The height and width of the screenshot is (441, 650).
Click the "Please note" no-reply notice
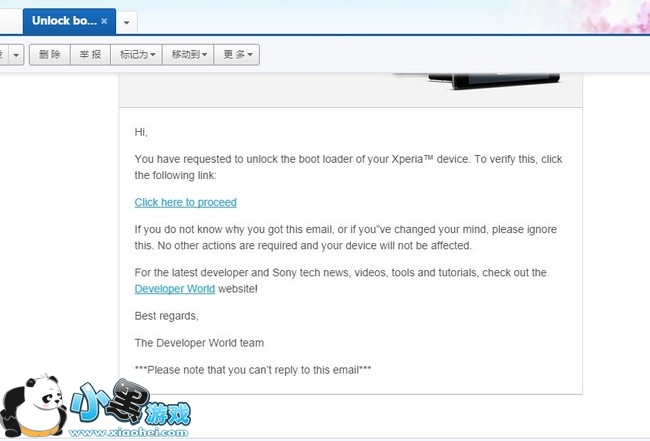(252, 369)
